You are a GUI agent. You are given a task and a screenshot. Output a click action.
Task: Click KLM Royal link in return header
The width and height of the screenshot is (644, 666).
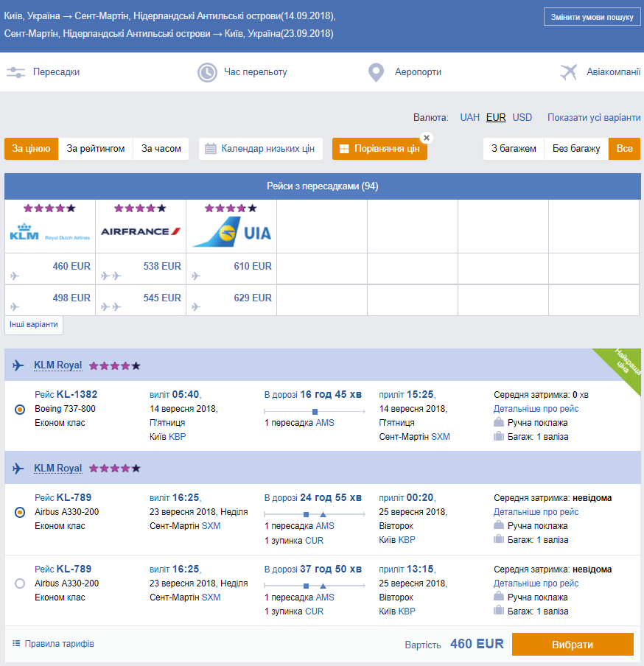click(57, 468)
